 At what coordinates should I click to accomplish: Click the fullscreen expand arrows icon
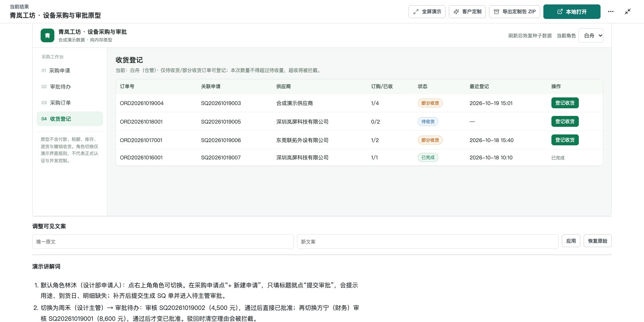tap(416, 12)
